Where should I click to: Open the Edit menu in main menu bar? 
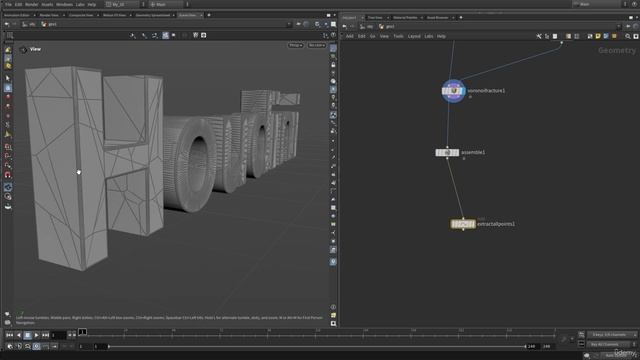click(x=18, y=4)
